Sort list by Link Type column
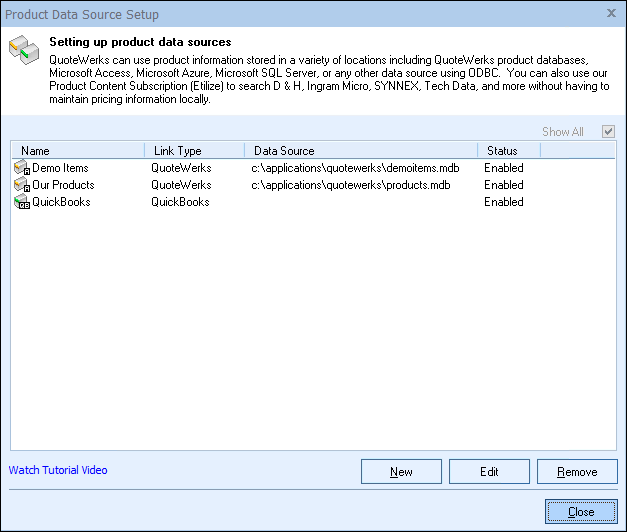The height and width of the screenshot is (532, 627). click(x=194, y=151)
